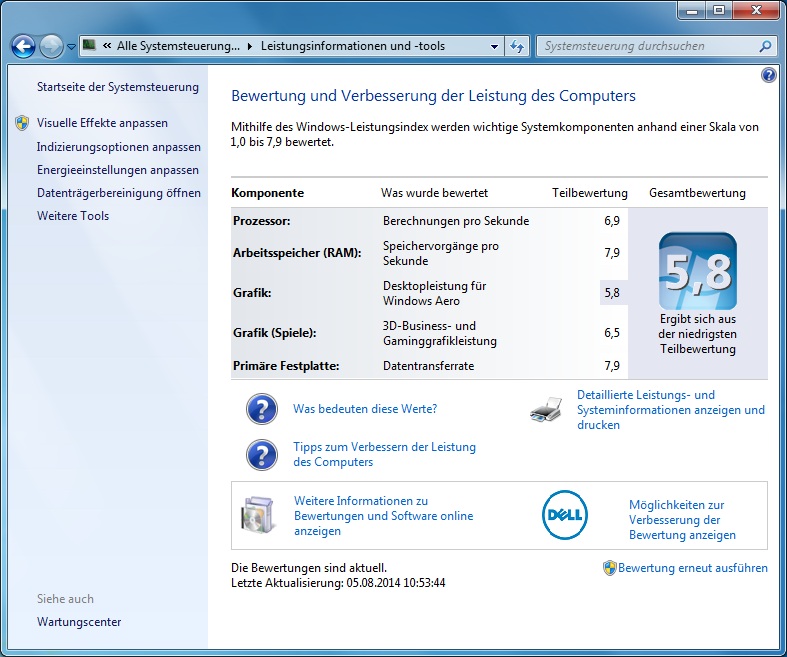Select the Arbeitsspeicher (RAM) row label
Screen dimensions: 787x657
[297, 253]
